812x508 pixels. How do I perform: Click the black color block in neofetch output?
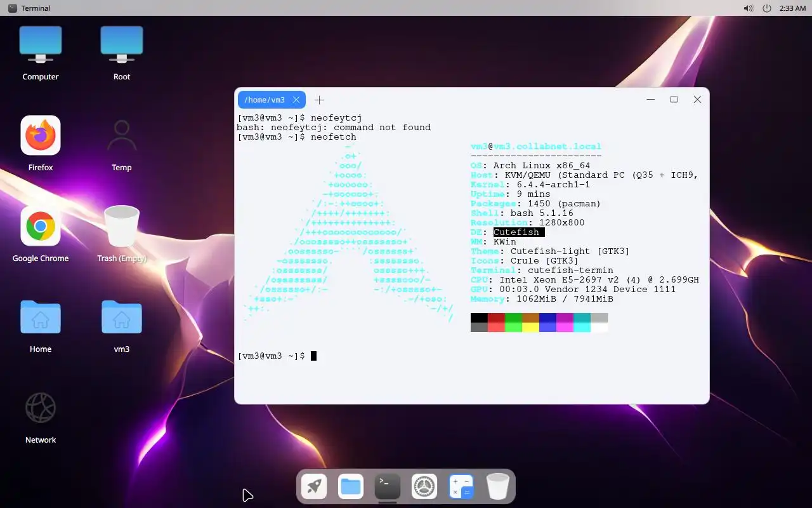pos(479,318)
